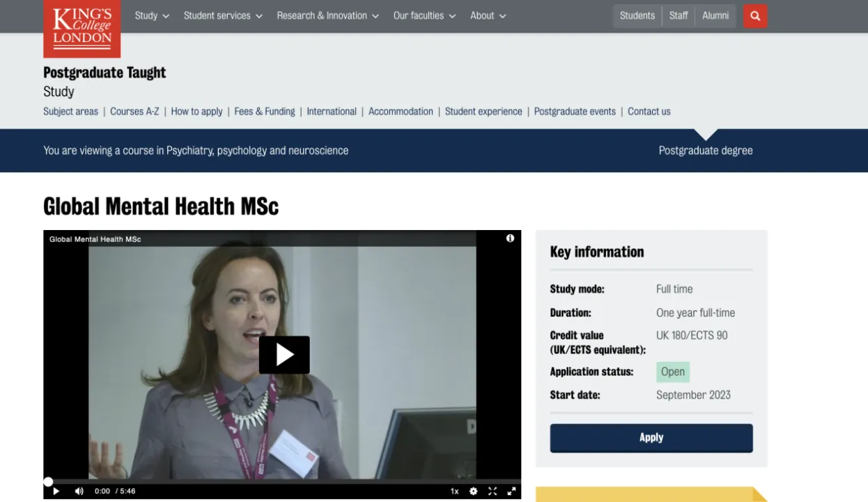Expand the Study dropdown menu
868x502 pixels.
(x=152, y=15)
